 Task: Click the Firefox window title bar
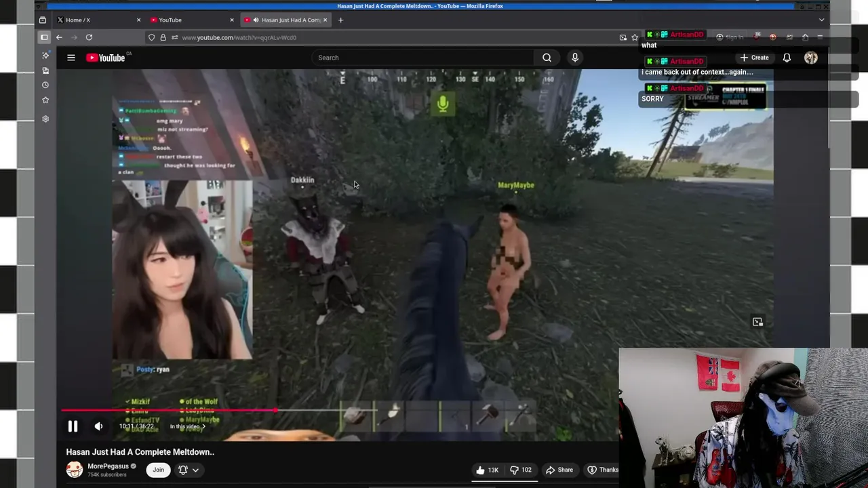[420, 6]
